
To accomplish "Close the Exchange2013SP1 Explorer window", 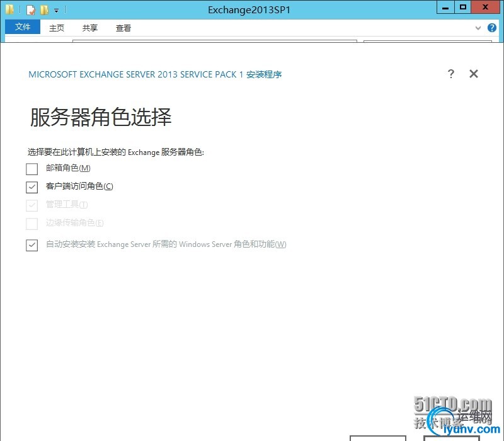I will tap(486, 7).
